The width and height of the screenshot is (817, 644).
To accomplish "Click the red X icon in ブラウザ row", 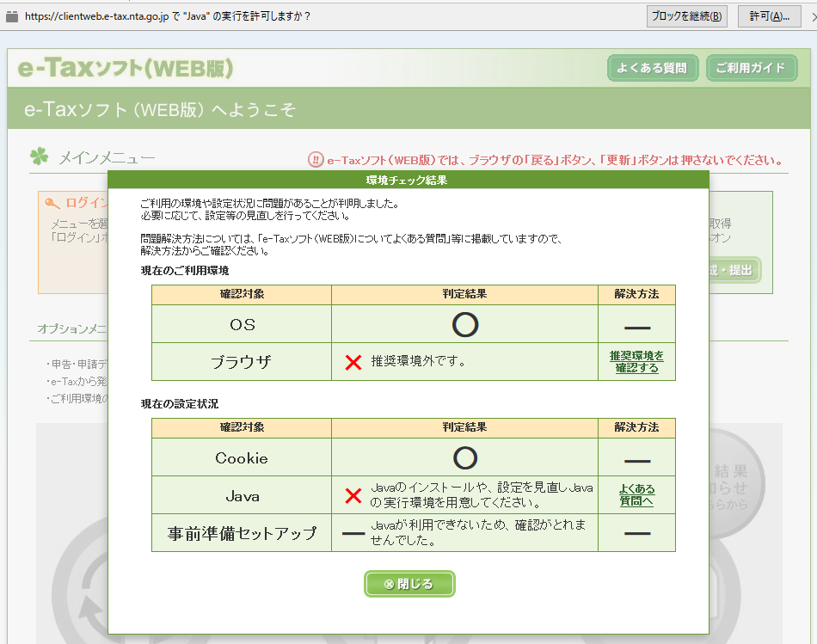I will point(353,362).
